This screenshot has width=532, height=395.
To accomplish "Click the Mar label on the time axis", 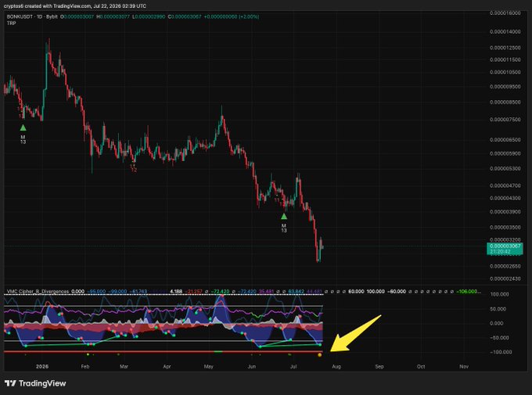I will pos(124,366).
